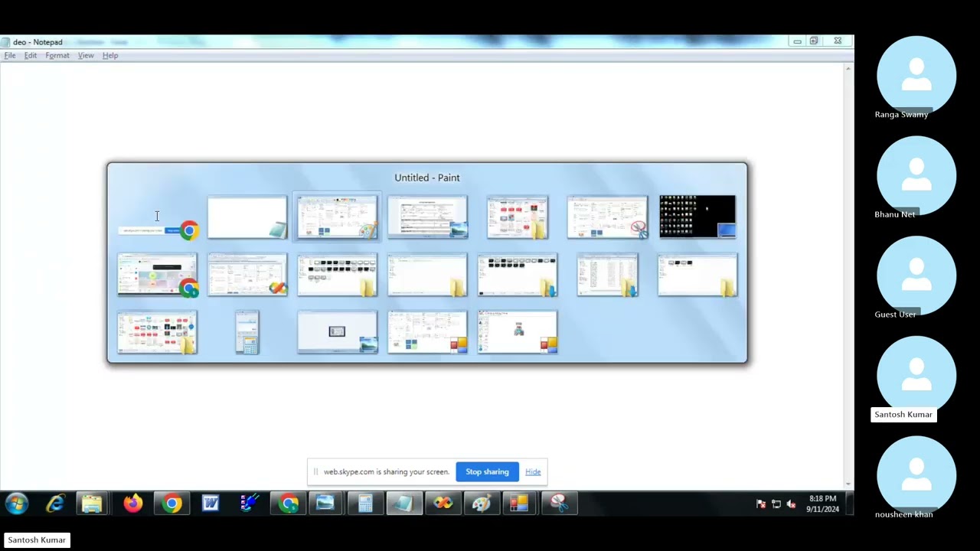This screenshot has width=980, height=551.
Task: Switch to the blank Notepad window thumbnail
Action: 247,217
